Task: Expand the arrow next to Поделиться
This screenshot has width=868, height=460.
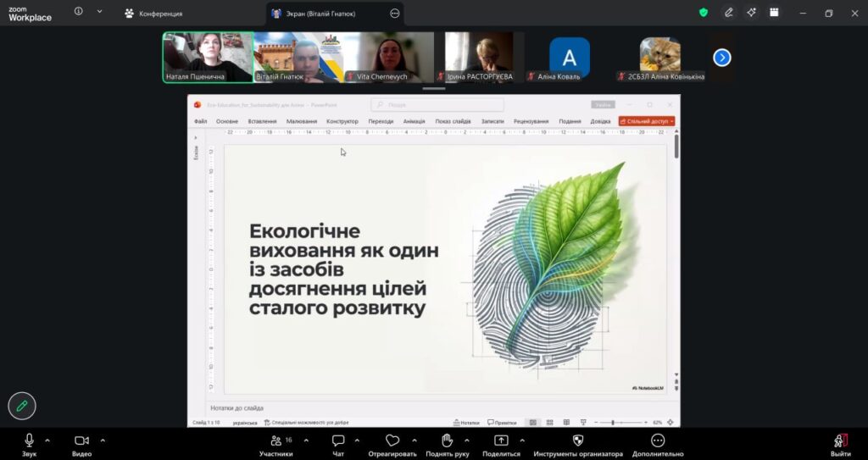Action: (522, 441)
